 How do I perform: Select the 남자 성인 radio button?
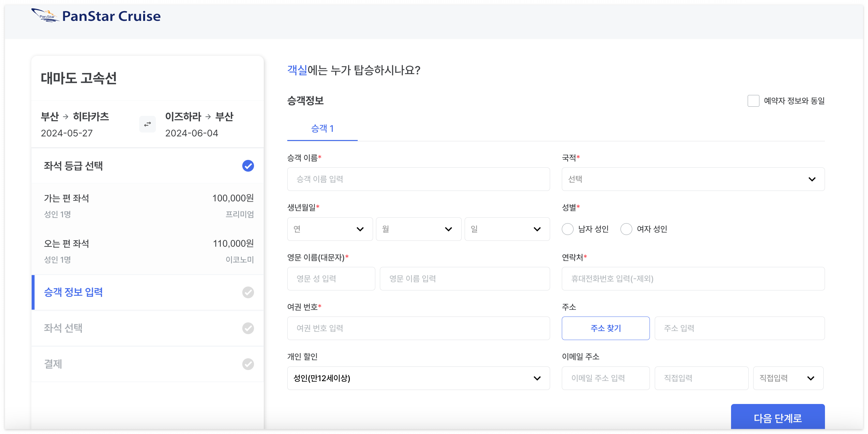point(568,229)
